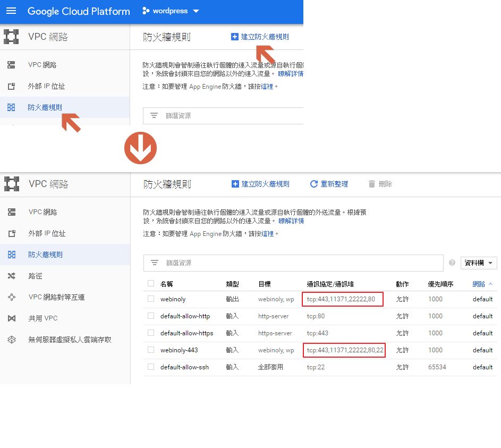Select the default-allow-http row checkbox
The image size is (501, 448).
[151, 316]
